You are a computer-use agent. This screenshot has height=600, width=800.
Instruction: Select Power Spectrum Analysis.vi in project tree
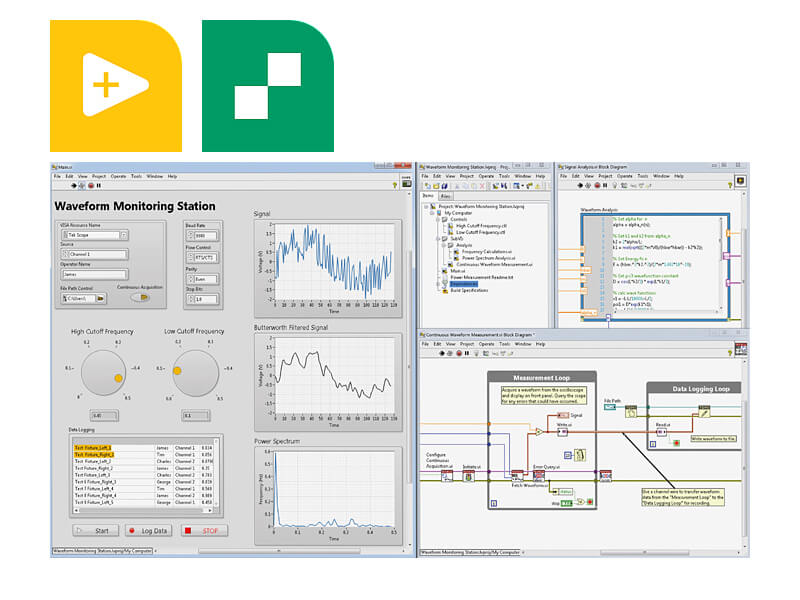tap(488, 258)
